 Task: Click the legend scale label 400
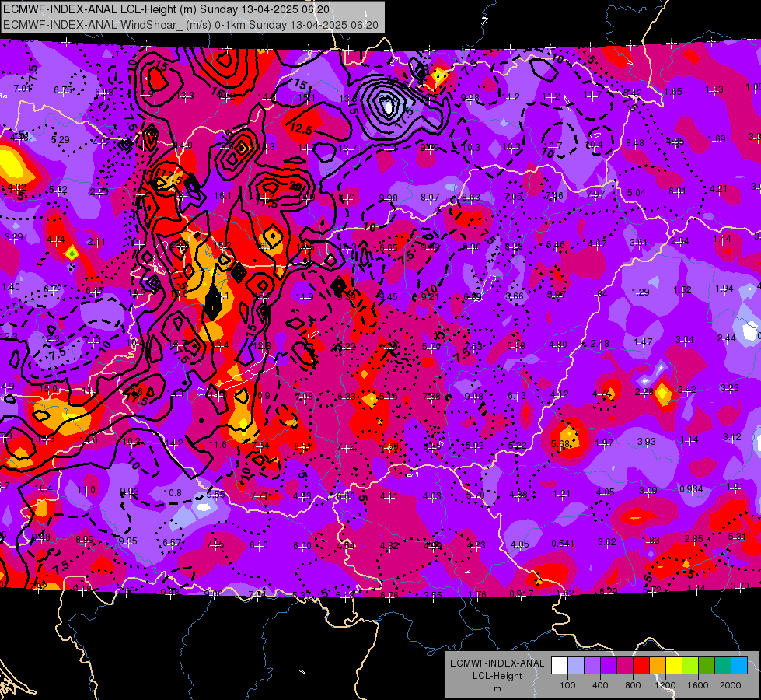[600, 685]
